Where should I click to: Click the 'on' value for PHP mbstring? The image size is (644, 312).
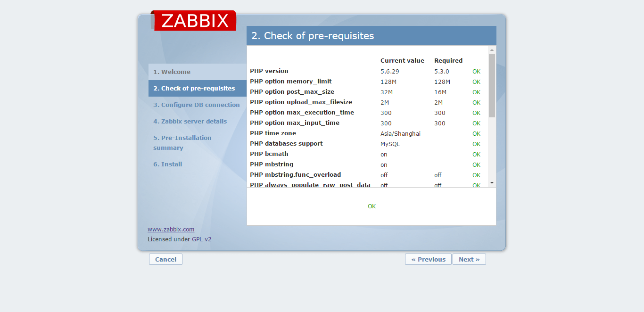[x=384, y=164]
